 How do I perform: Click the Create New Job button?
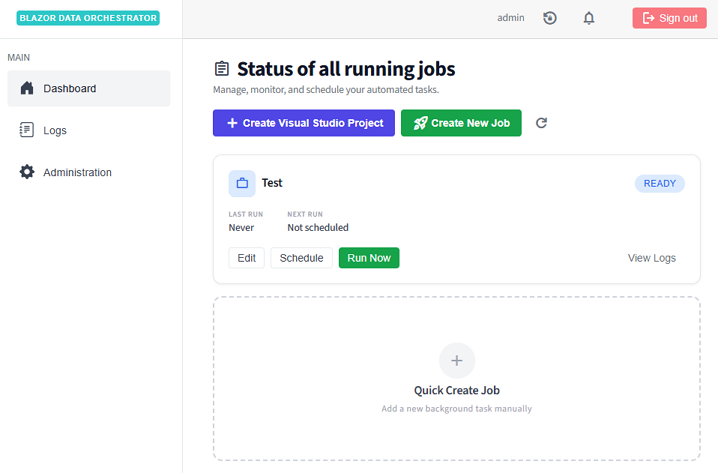point(461,123)
